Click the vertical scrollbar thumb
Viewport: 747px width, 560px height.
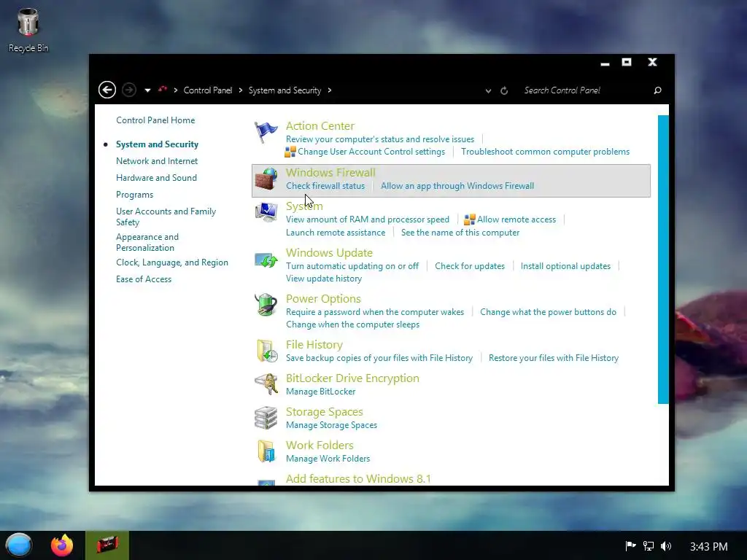point(663,260)
